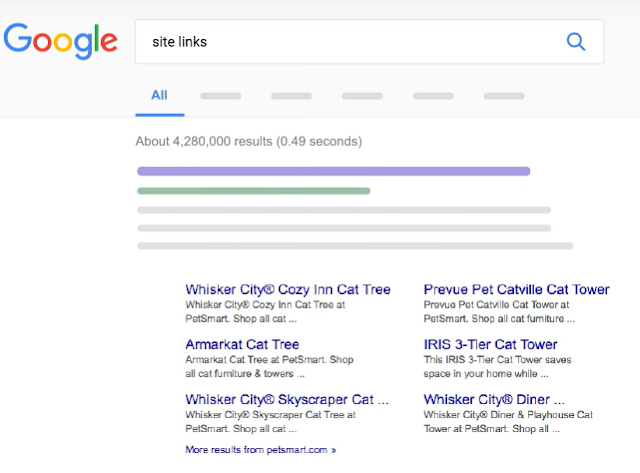Click snippet 'This IRIS 3-Tier Cat Tower saves'
Screen dimensions: 640x473
pyautogui.click(x=497, y=360)
